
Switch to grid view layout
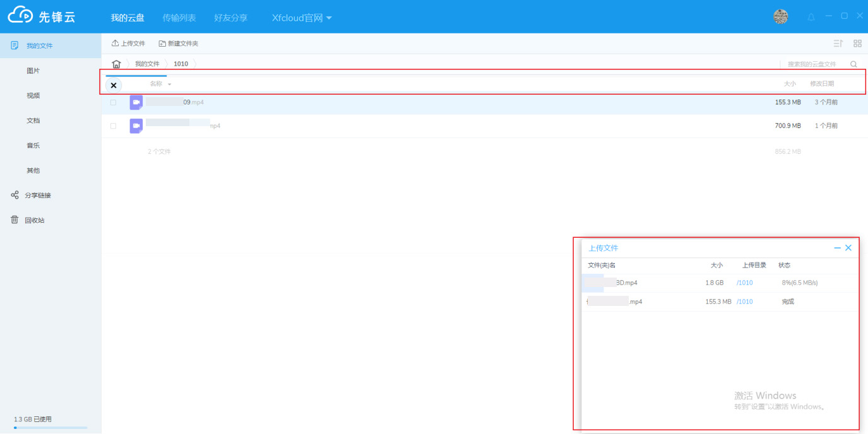857,44
